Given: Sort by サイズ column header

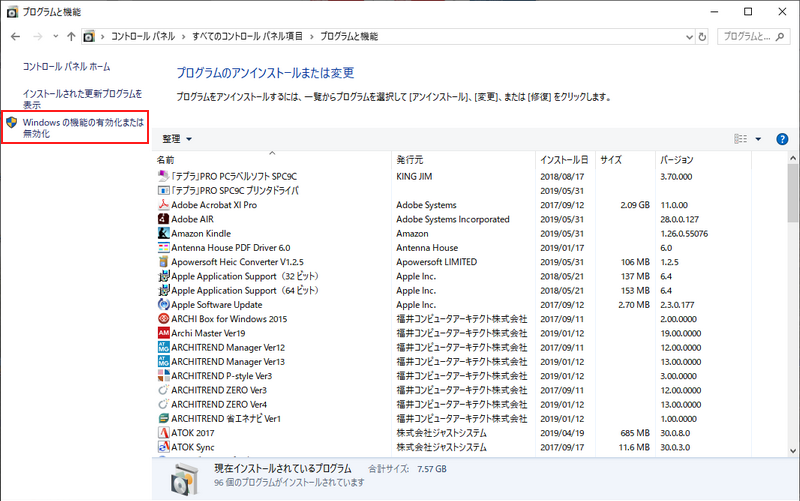Looking at the screenshot, I should point(625,160).
